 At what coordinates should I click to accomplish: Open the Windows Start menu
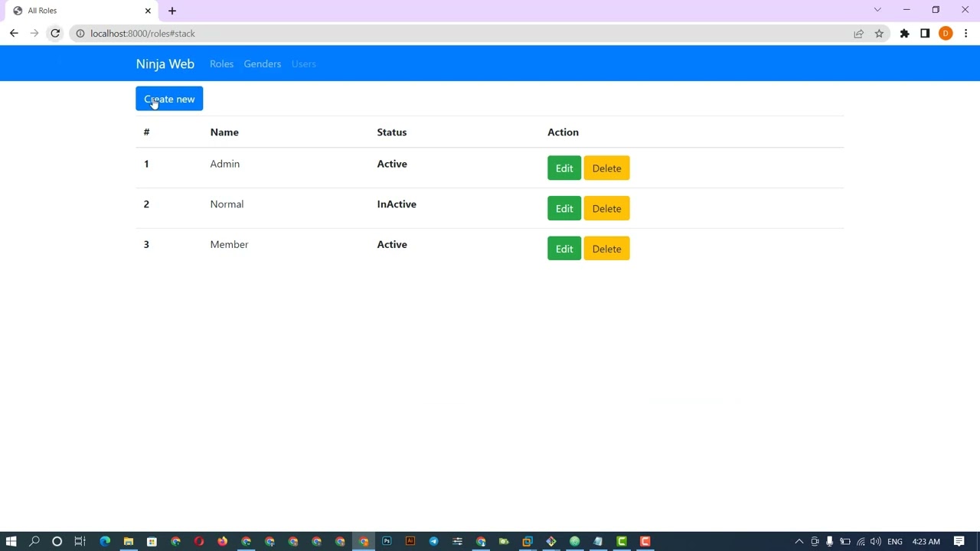tap(11, 542)
